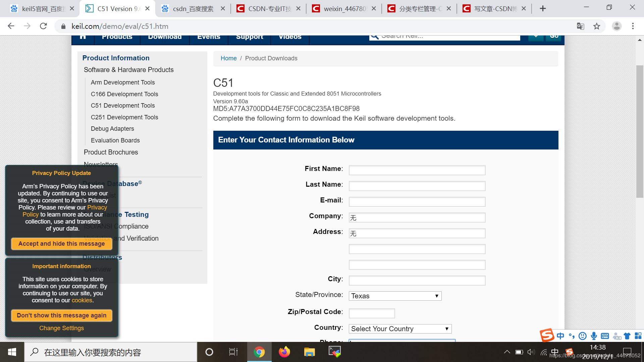This screenshot has height=362, width=644.
Task: Launch Firefox from taskbar
Action: click(284, 352)
